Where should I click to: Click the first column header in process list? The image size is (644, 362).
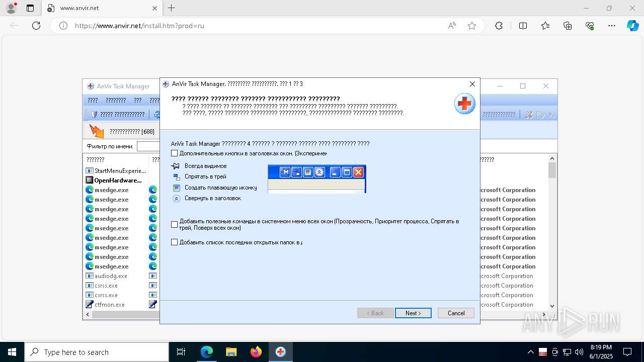click(116, 159)
